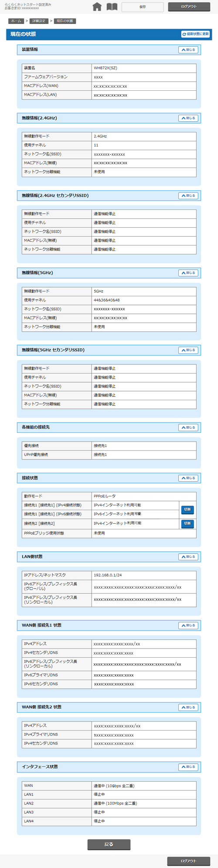Collapse the LAN側状態 section
218x868 pixels.
189,557
